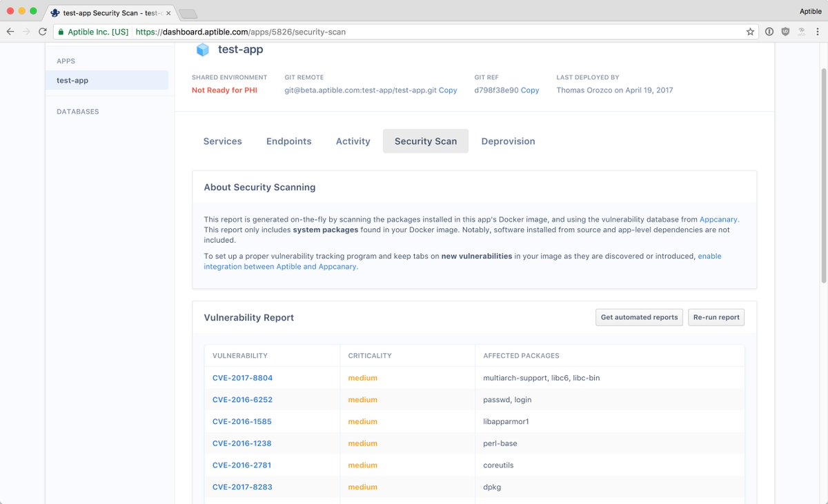Viewport: 828px width, 504px height.
Task: Open CVE-2017-8283 vulnerability link
Action: coord(242,487)
